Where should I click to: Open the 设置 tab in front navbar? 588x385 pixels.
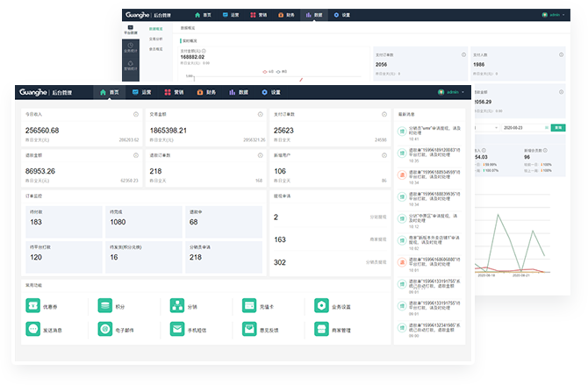tap(270, 92)
